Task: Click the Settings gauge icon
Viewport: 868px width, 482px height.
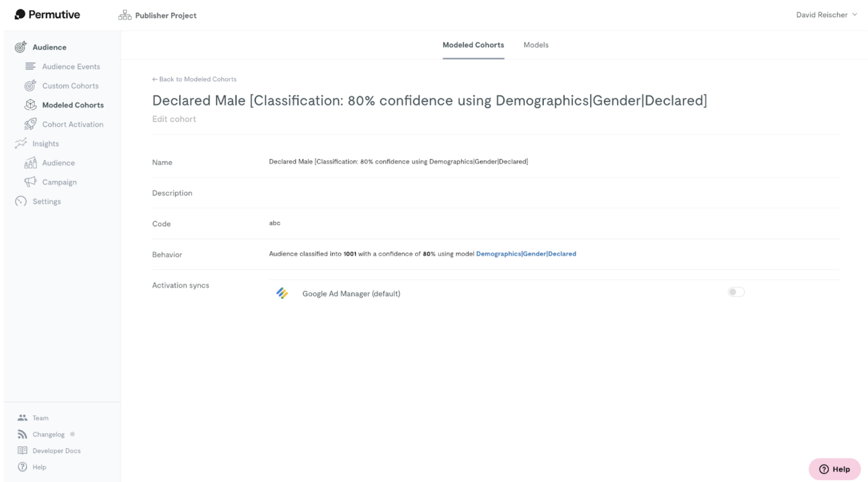Action: click(21, 201)
